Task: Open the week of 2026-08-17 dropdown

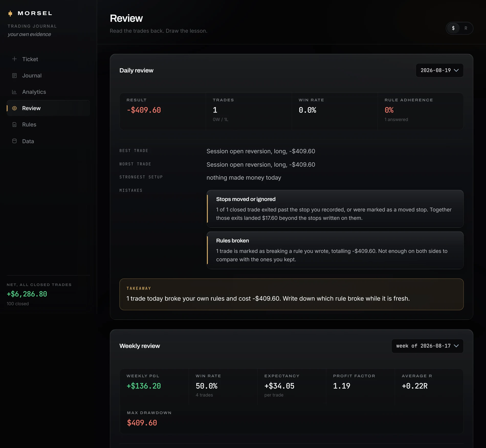Action: [x=427, y=346]
